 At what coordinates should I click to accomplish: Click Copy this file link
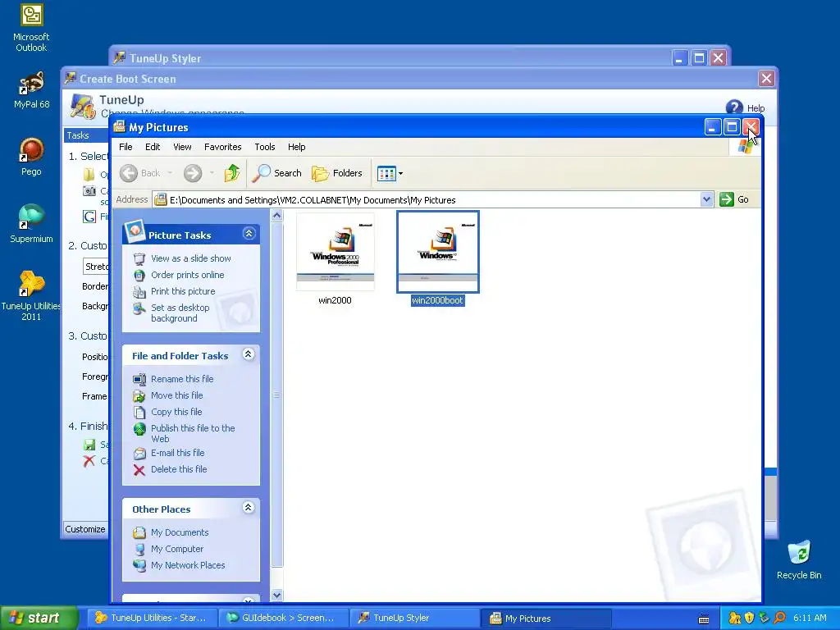176,412
